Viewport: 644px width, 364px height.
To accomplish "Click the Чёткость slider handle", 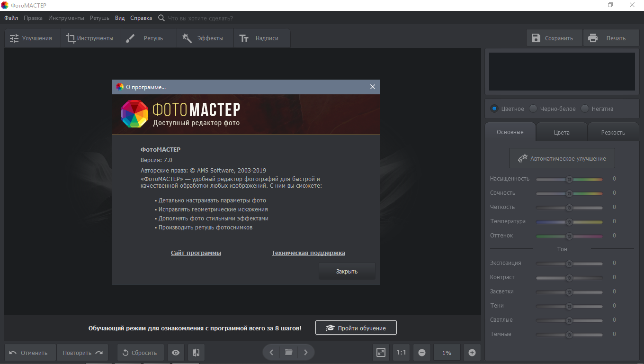I will 569,208.
